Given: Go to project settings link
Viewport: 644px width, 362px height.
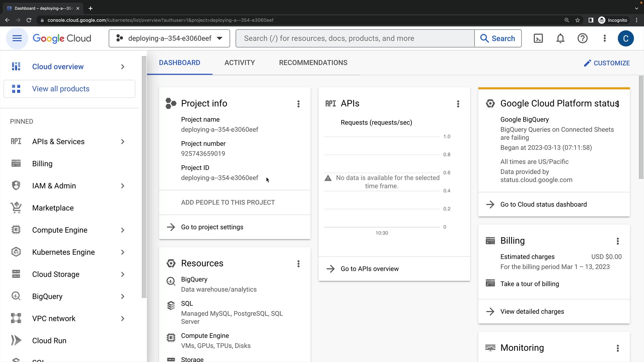Looking at the screenshot, I should tap(212, 227).
